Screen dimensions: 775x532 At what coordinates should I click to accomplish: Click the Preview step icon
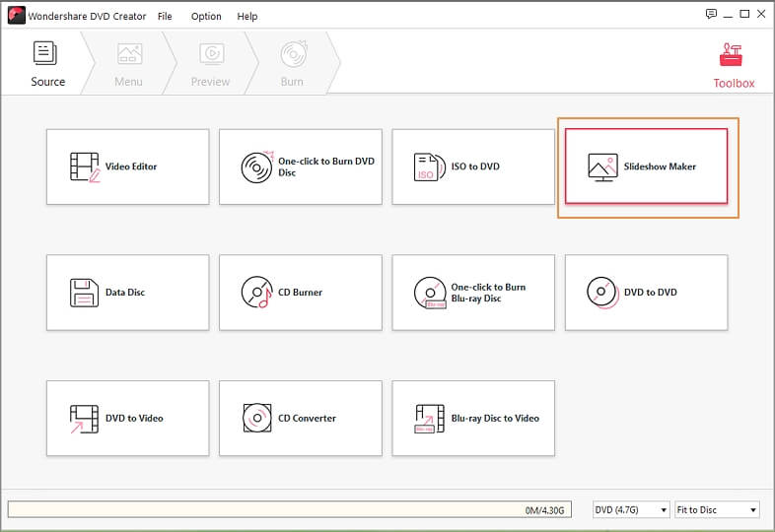(x=212, y=54)
